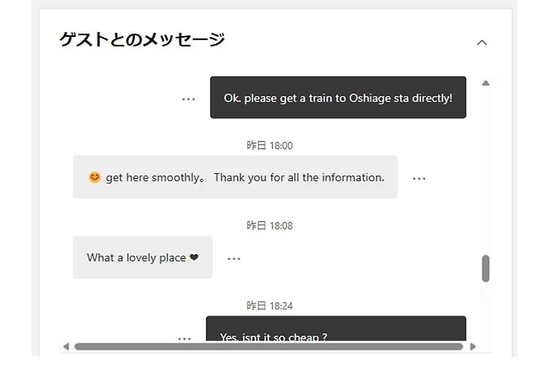Click the horizontal scrollbar right arrow
Screen dimensions: 549x392
(473, 347)
